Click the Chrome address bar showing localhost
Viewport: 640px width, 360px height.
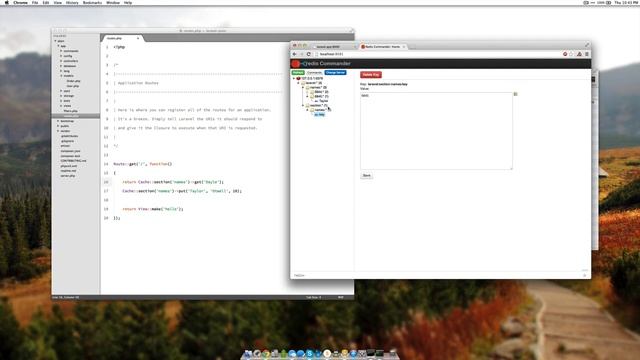(x=437, y=54)
